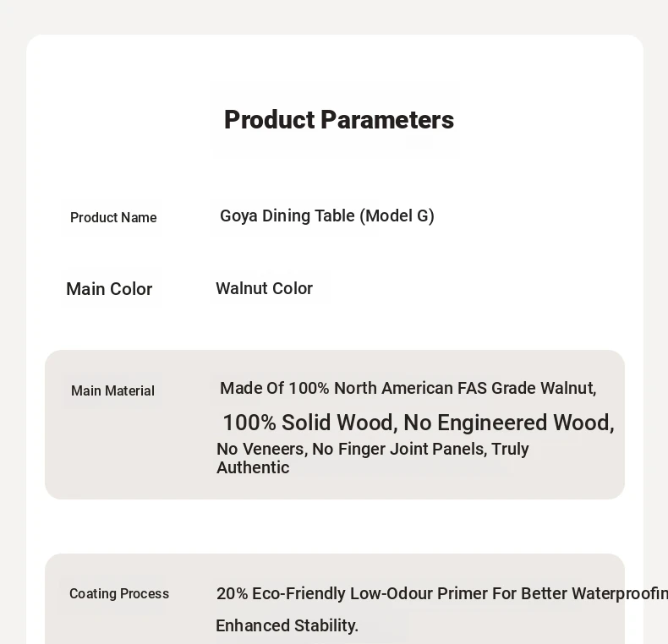Select the Main Color label
Image resolution: width=668 pixels, height=644 pixels.
pos(109,289)
